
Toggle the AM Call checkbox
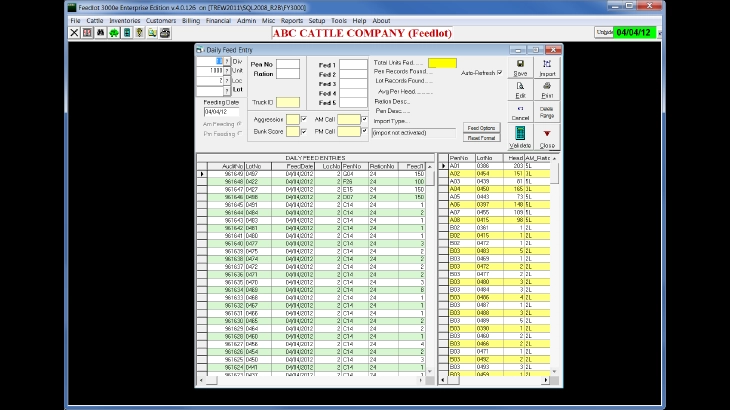[x=365, y=120]
